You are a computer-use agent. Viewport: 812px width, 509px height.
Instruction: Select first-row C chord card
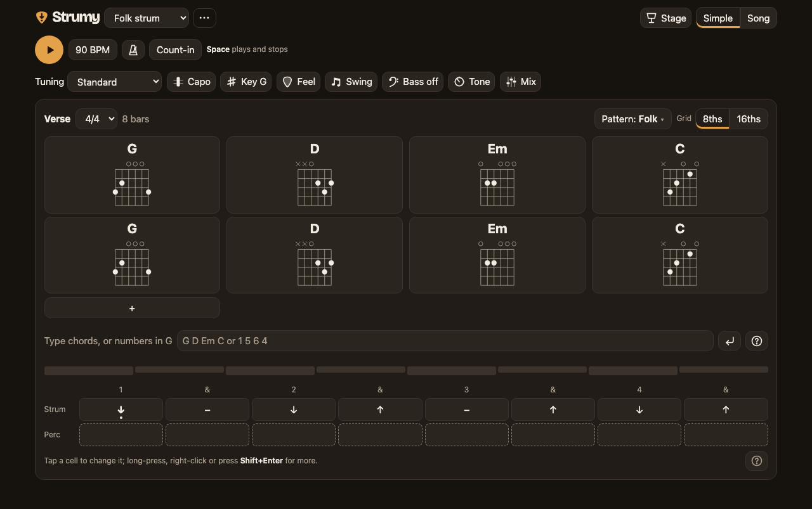tap(680, 175)
